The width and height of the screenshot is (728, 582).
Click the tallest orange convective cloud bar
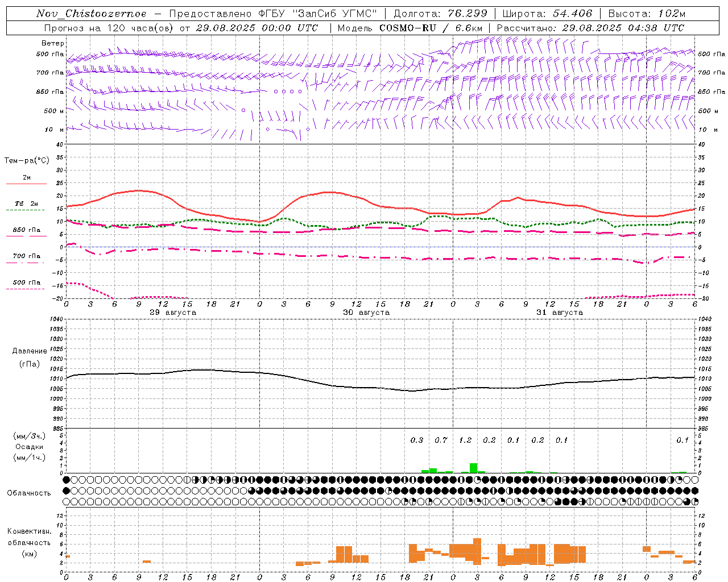point(477,552)
